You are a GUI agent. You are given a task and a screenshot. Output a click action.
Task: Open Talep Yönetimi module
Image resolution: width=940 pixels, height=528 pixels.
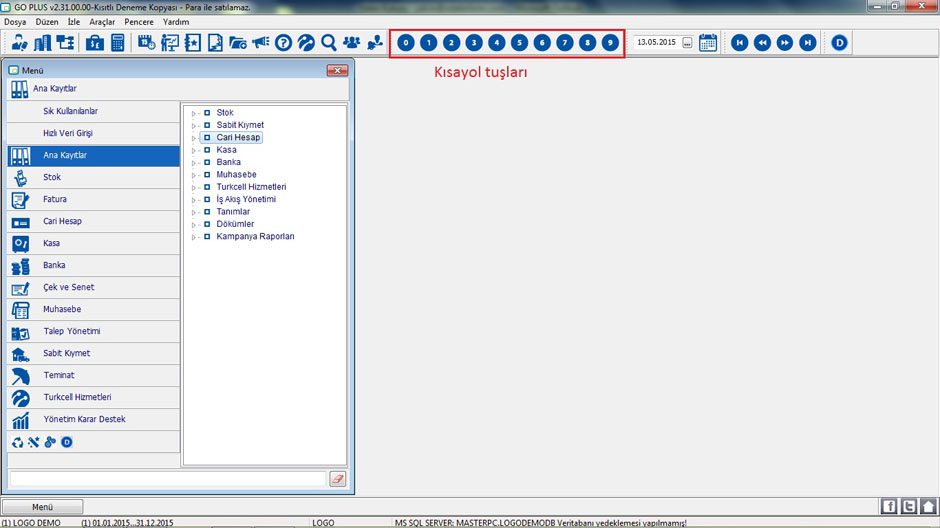[94, 331]
